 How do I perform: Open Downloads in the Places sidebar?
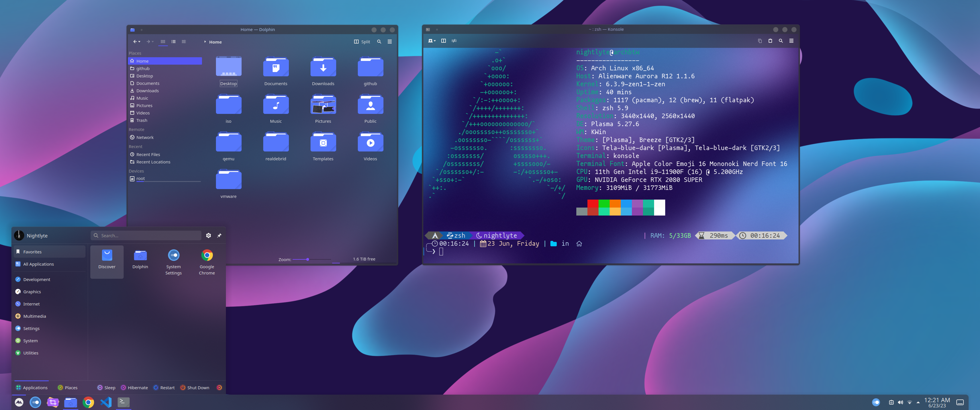pos(165,91)
